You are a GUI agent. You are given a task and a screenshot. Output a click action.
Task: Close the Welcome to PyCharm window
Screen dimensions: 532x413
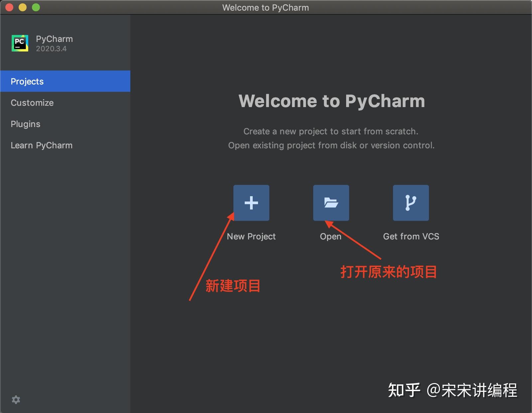[9, 7]
